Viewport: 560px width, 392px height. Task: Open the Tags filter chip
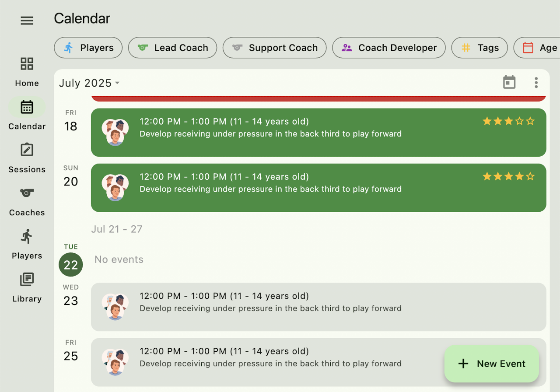pos(479,48)
